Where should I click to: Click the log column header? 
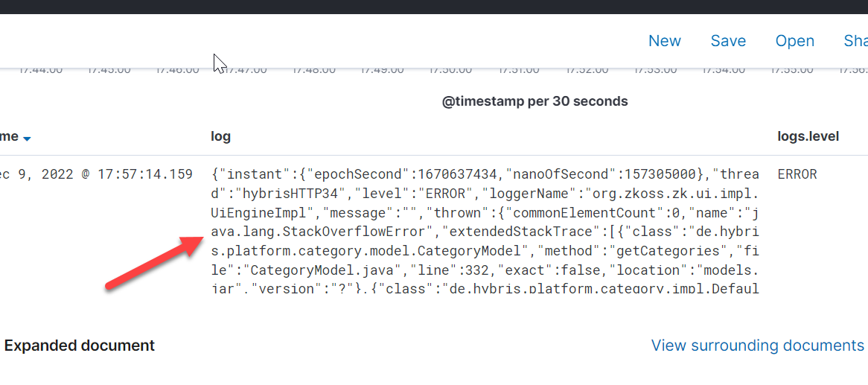(221, 137)
